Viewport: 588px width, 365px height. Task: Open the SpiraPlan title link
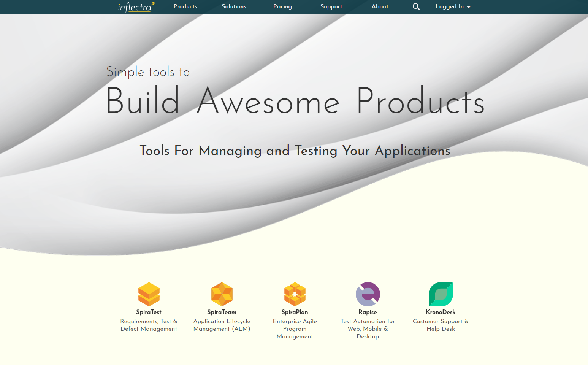(295, 312)
